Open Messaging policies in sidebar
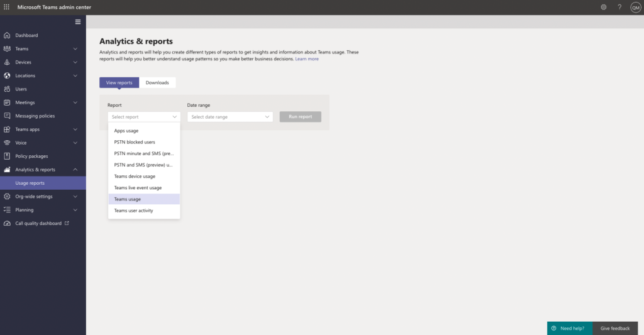 click(x=43, y=116)
